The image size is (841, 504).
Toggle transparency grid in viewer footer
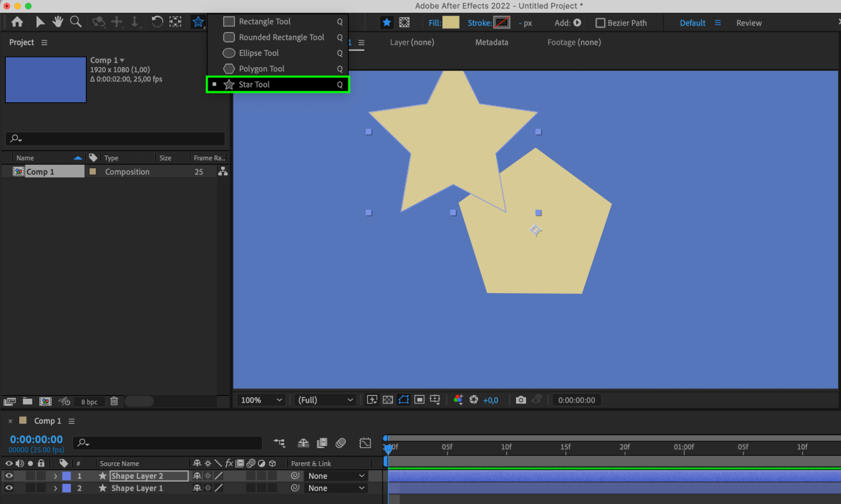point(388,400)
